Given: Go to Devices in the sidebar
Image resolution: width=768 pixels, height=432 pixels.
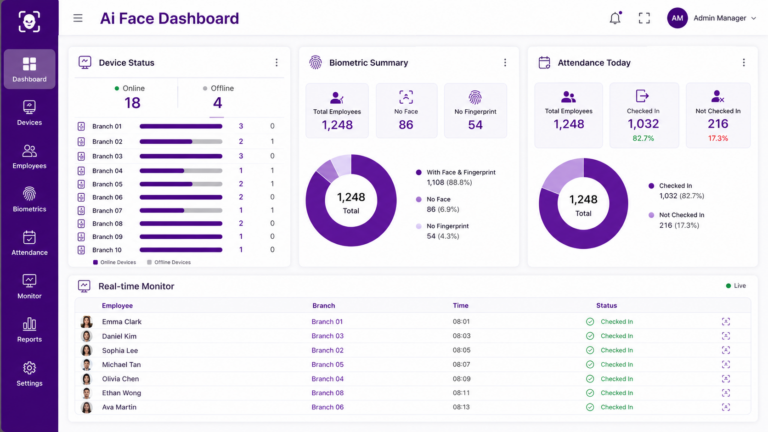Looking at the screenshot, I should point(29,113).
